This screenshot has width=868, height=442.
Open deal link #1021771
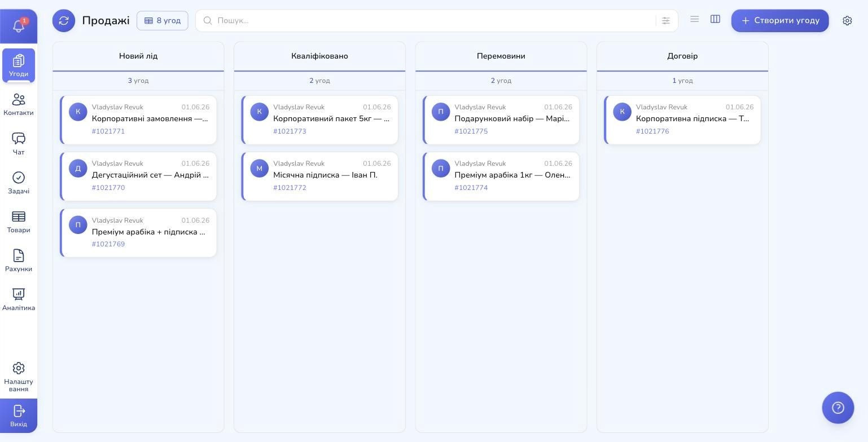[108, 131]
